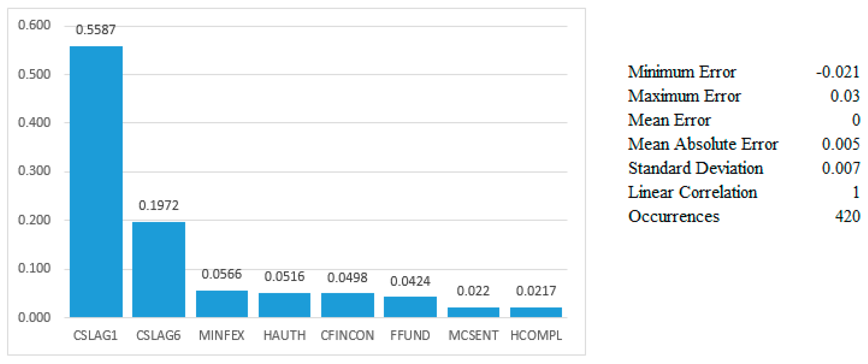This screenshot has width=868, height=364.
Task: Click the CFINCON bar
Action: point(348,305)
